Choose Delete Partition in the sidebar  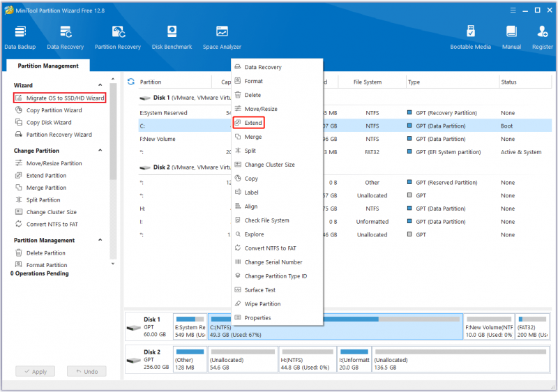(x=40, y=253)
